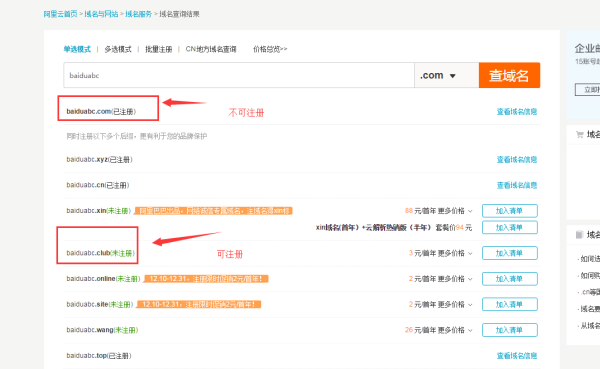
Task: Expand 更多价格 for baiduabc.wang
Action: [455, 330]
